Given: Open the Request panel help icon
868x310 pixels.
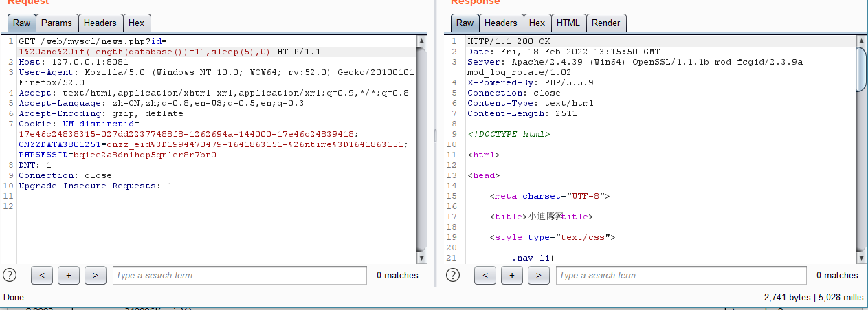Looking at the screenshot, I should point(10,275).
